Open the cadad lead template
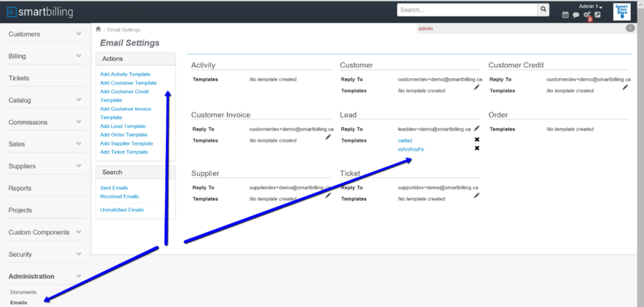 click(x=405, y=140)
